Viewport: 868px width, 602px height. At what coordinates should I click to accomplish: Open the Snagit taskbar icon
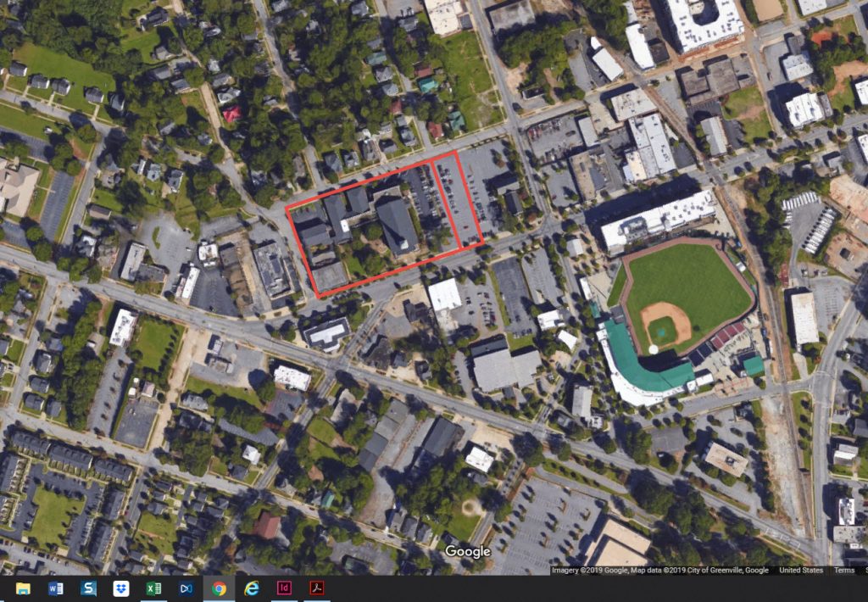click(x=88, y=588)
